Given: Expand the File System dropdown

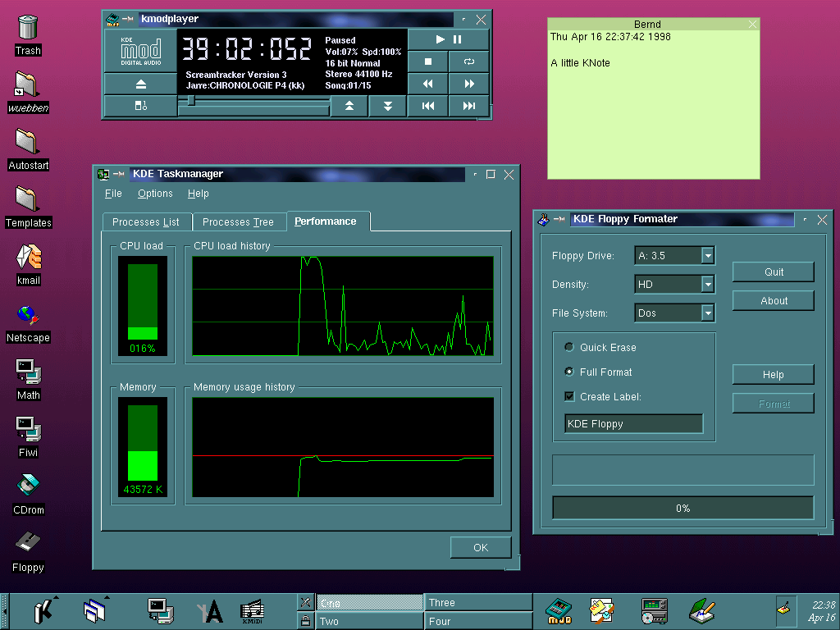Looking at the screenshot, I should pos(707,313).
